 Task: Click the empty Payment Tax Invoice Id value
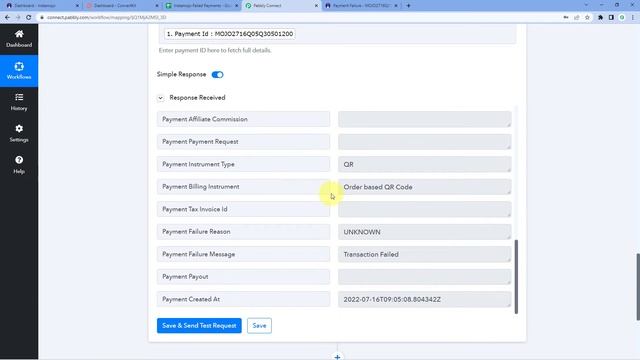(x=424, y=209)
